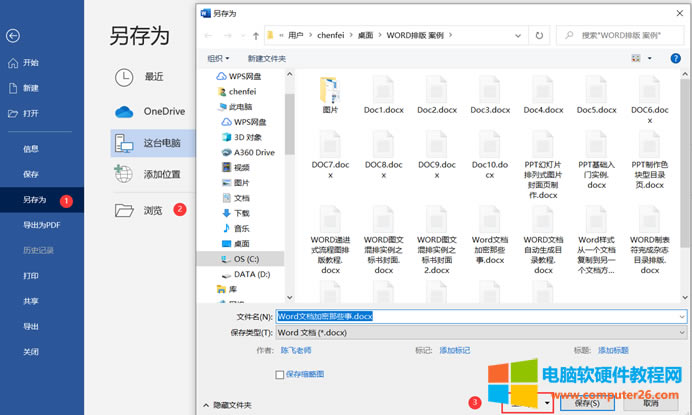The height and width of the screenshot is (415, 692).
Task: Select 导出为PDF in the left menu
Action: tap(41, 224)
